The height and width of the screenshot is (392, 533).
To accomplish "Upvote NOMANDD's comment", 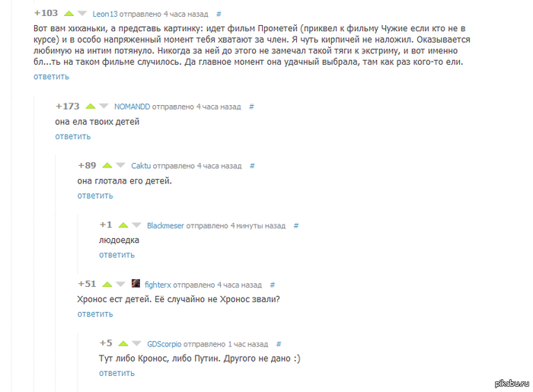I will (x=91, y=107).
